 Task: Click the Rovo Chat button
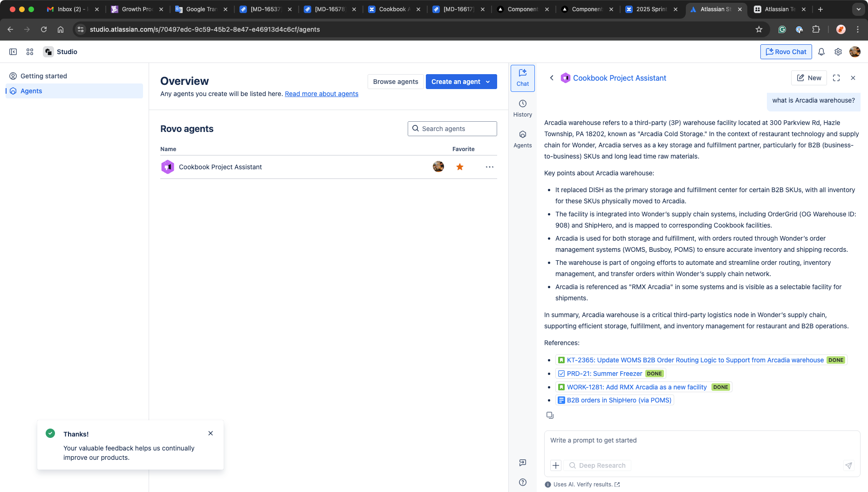point(786,52)
